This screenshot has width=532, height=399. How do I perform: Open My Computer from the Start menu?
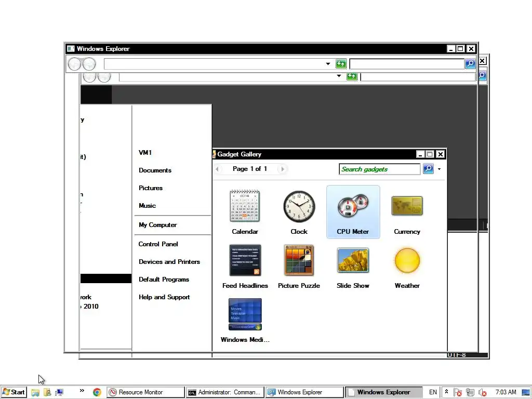(158, 225)
